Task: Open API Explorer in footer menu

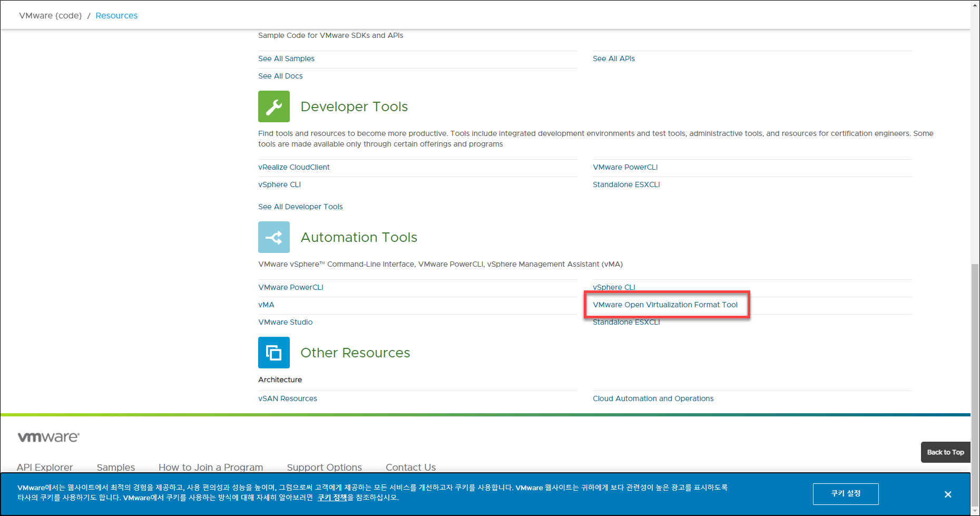Action: tap(45, 467)
